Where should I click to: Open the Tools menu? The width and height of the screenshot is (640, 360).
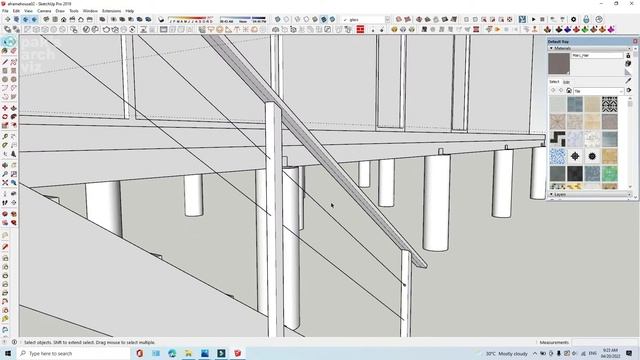coord(73,11)
